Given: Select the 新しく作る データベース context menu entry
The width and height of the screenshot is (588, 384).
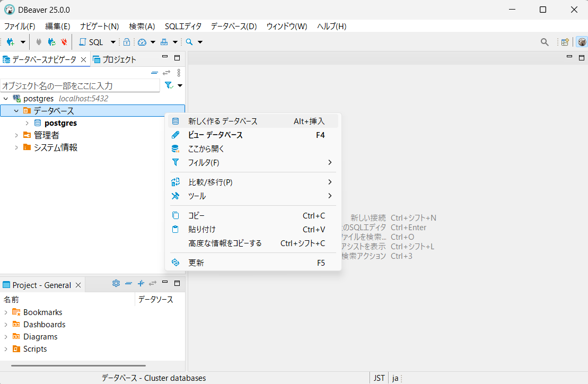Looking at the screenshot, I should (x=223, y=121).
